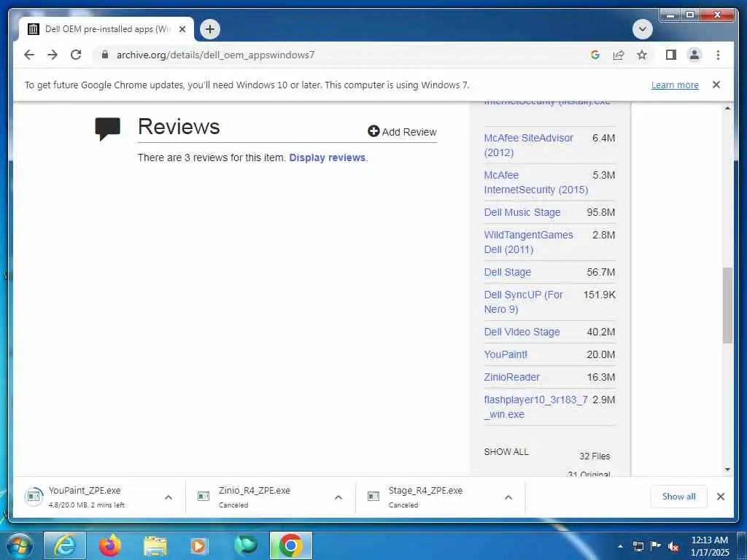Click Show all downloads button
The height and width of the screenshot is (560, 747).
pyautogui.click(x=679, y=497)
